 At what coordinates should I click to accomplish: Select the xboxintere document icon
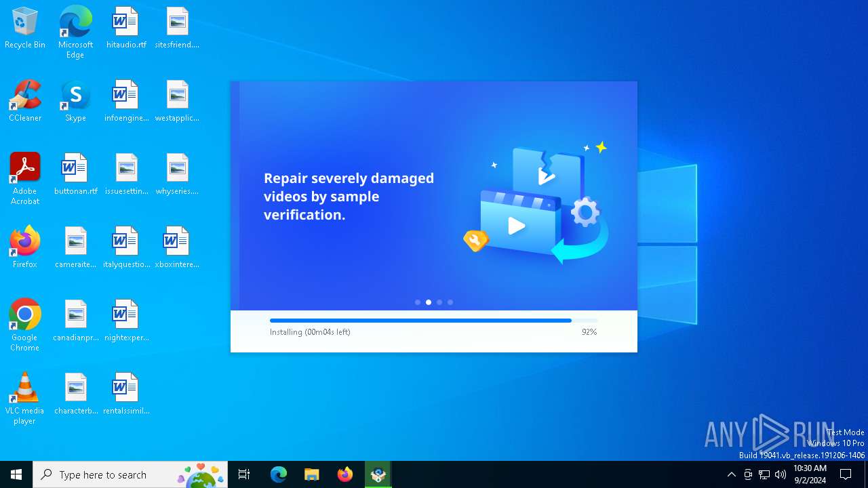click(x=177, y=248)
